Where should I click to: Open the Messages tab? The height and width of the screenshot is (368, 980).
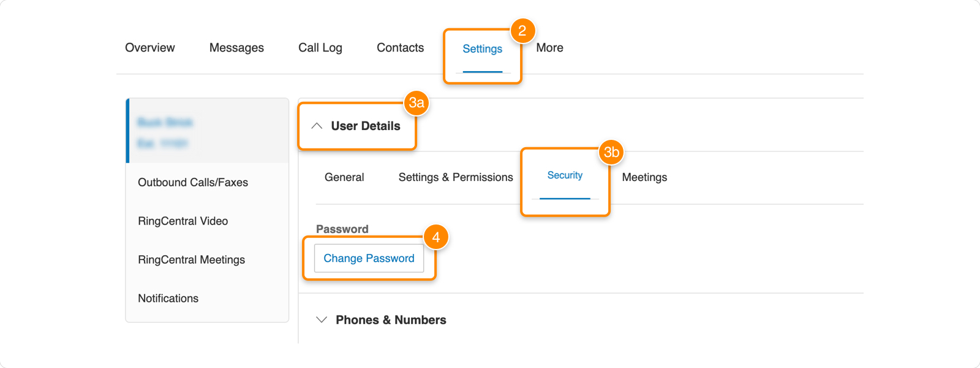coord(236,47)
